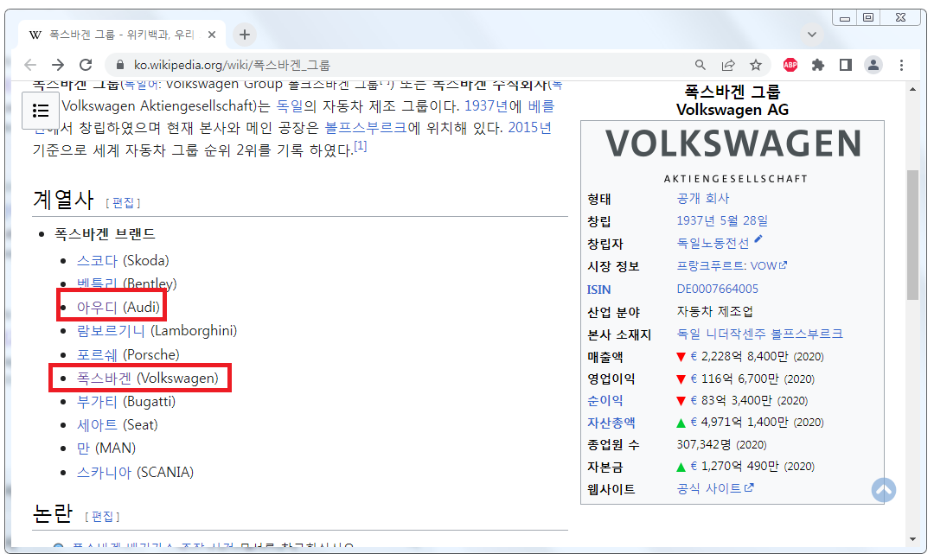Viewport: 934px width, 560px height.
Task: Open a new tab with the plus button
Action: click(244, 35)
